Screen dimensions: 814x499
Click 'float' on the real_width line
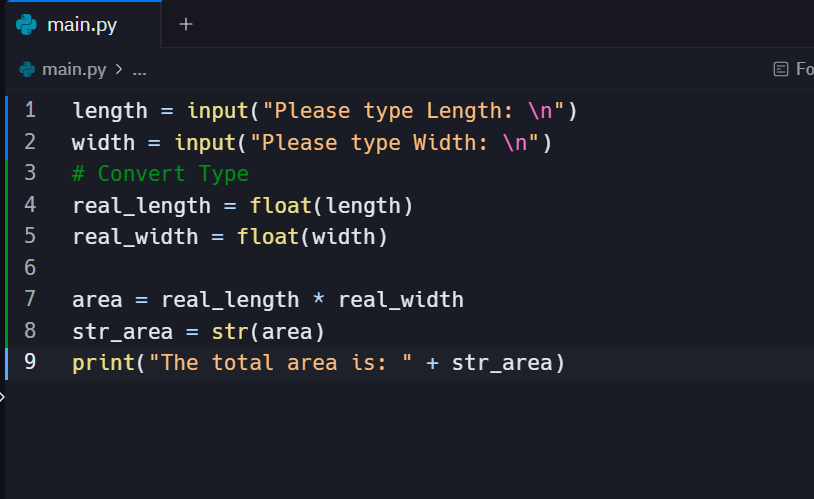(x=268, y=237)
